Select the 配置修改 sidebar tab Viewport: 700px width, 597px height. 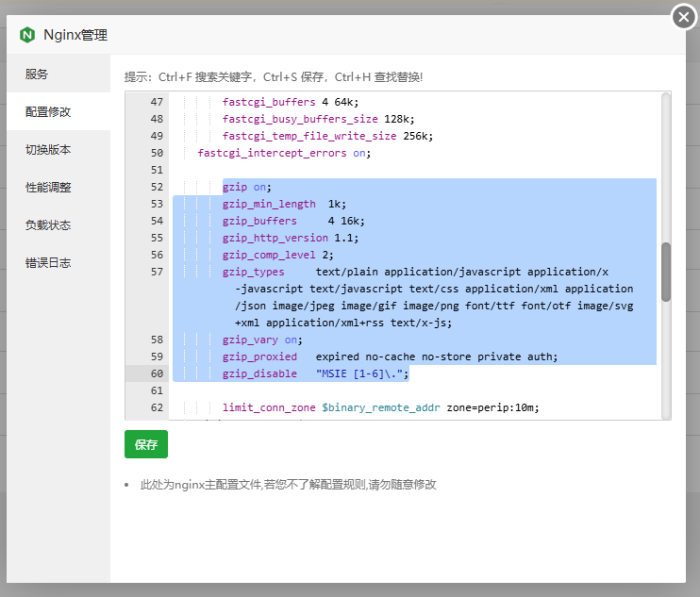(x=48, y=112)
